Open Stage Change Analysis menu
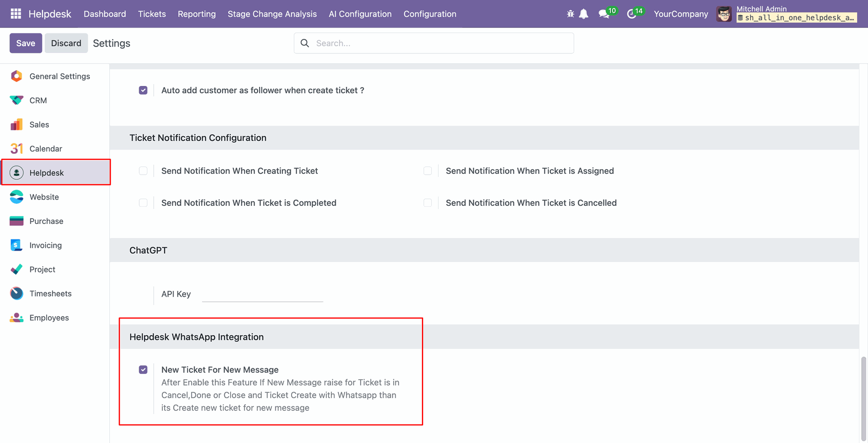The width and height of the screenshot is (868, 443). tap(272, 14)
